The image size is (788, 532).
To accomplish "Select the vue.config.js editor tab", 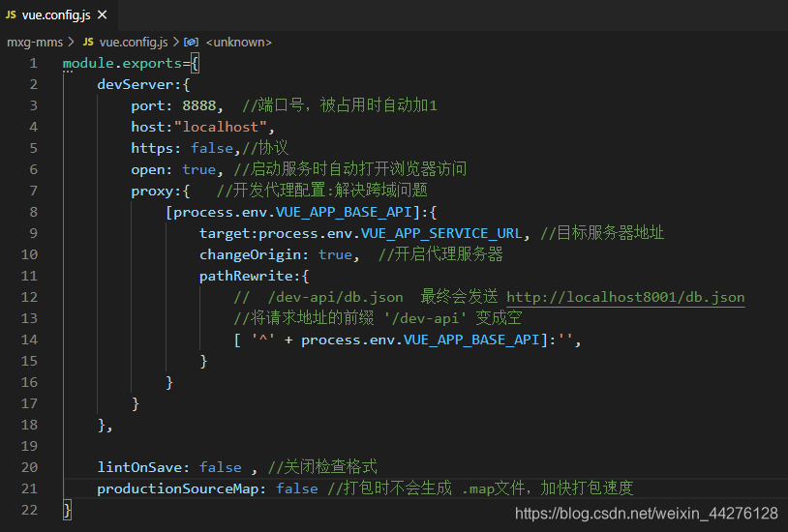I will 59,15.
